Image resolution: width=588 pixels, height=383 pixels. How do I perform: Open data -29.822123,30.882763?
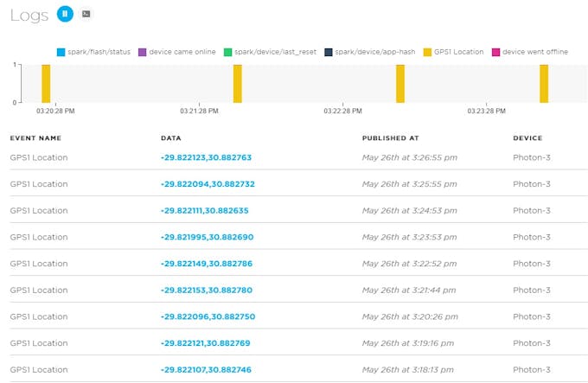pos(207,157)
